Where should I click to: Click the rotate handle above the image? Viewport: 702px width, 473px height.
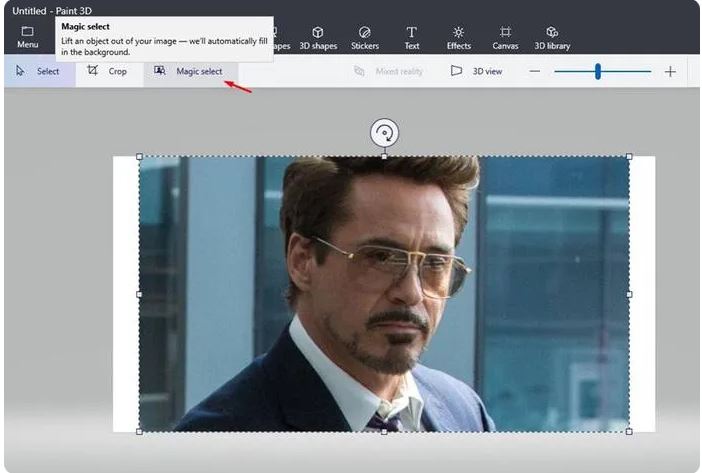tap(384, 133)
